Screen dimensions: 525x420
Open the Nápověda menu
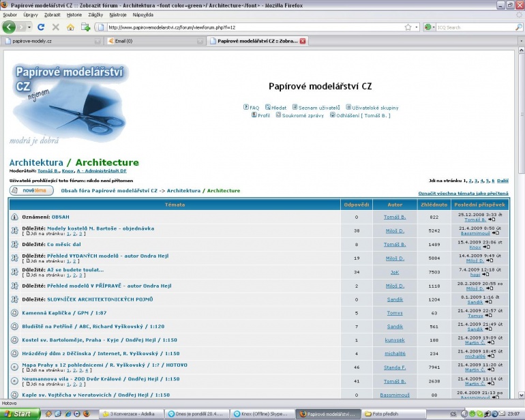point(143,15)
